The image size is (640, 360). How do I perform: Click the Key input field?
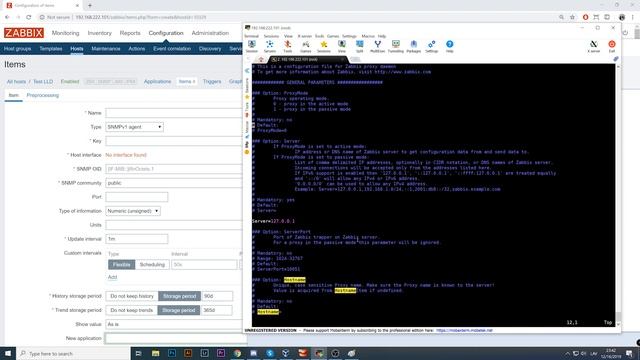173,141
